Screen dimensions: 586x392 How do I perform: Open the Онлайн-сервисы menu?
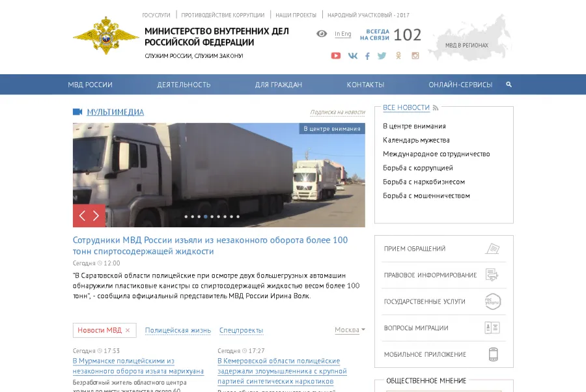[x=460, y=85]
